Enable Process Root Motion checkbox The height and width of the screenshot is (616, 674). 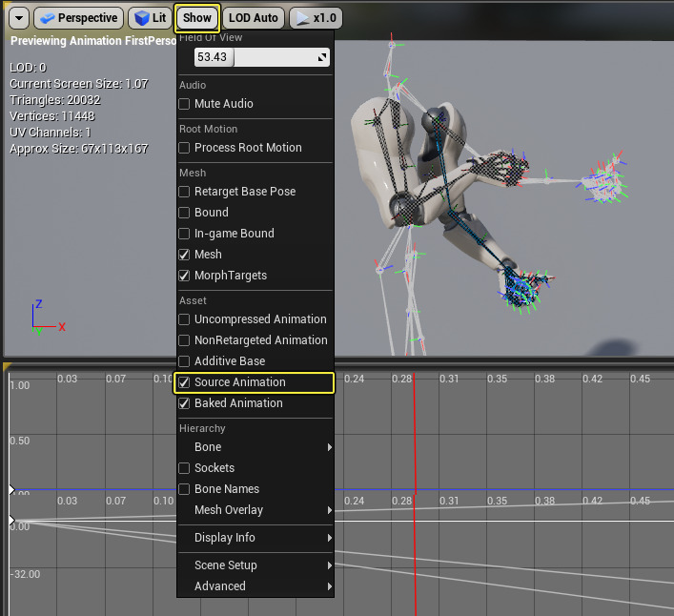[x=185, y=148]
